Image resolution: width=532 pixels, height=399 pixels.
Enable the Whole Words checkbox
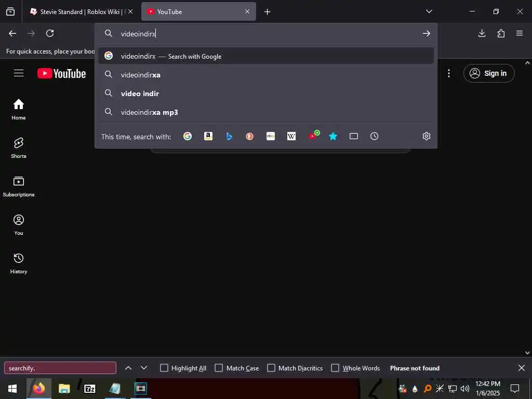coord(335,368)
